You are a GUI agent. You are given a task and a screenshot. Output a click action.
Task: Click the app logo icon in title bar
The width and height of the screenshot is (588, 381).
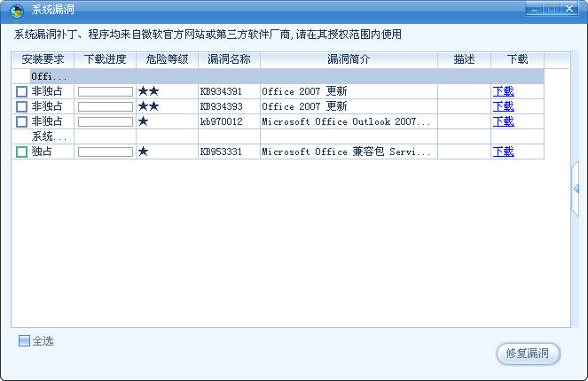(17, 11)
